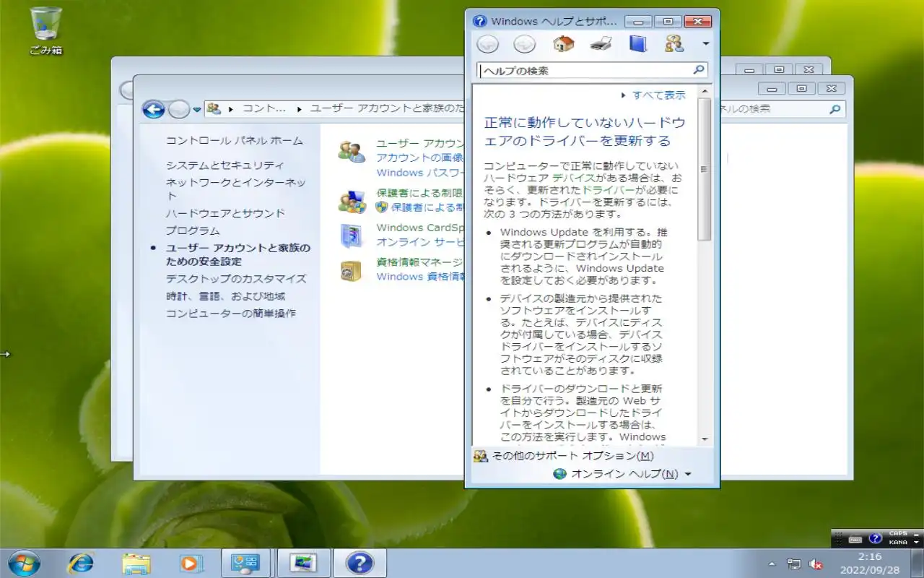924x578 pixels.
Task: Click language bar keyboard icon
Action: (855, 539)
